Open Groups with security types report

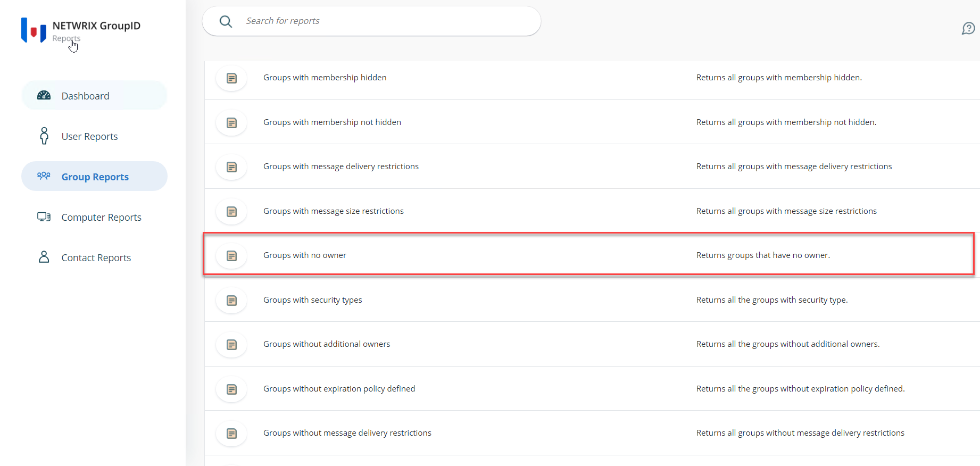313,300
